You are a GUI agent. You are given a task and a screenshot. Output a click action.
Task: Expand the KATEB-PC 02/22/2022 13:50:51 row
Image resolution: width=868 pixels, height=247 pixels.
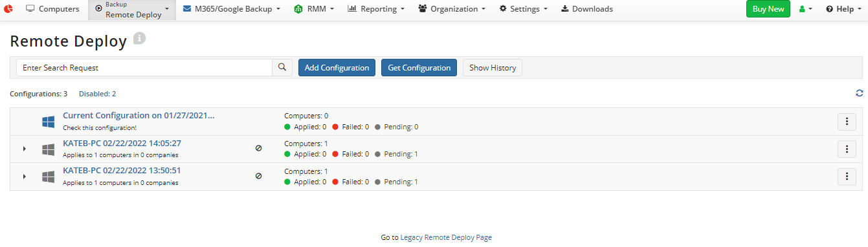coord(25,176)
